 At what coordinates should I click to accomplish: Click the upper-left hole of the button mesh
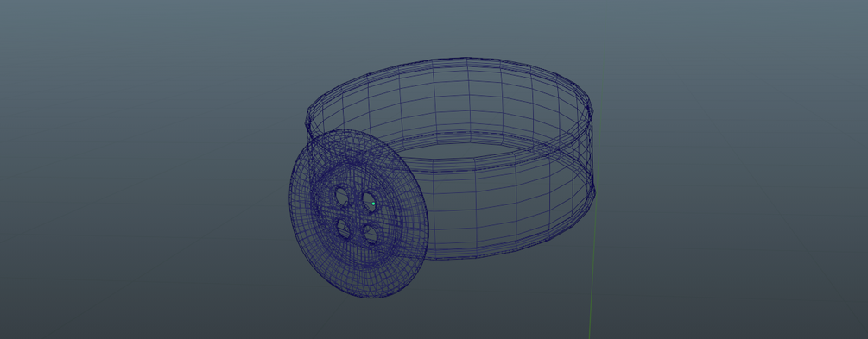pyautogui.click(x=341, y=197)
